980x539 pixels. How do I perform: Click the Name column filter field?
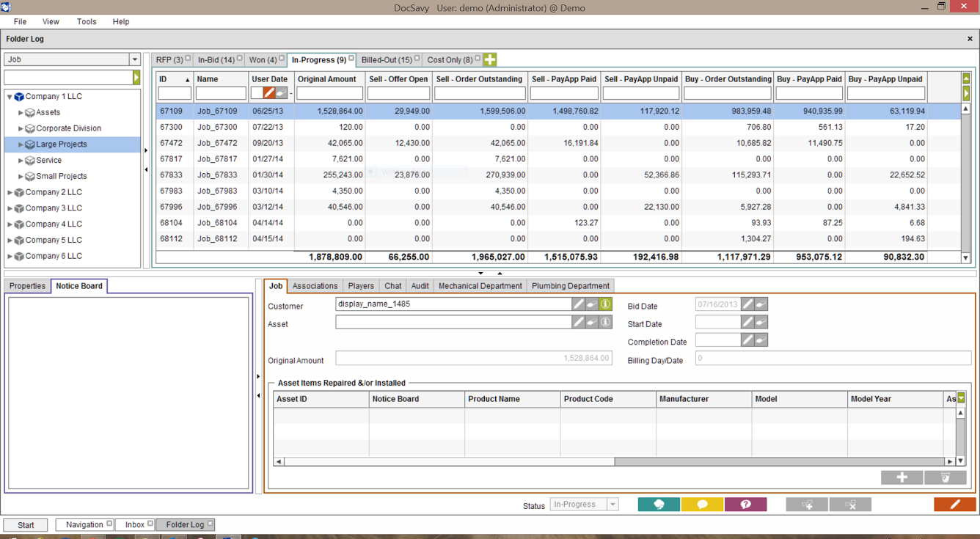coord(221,93)
